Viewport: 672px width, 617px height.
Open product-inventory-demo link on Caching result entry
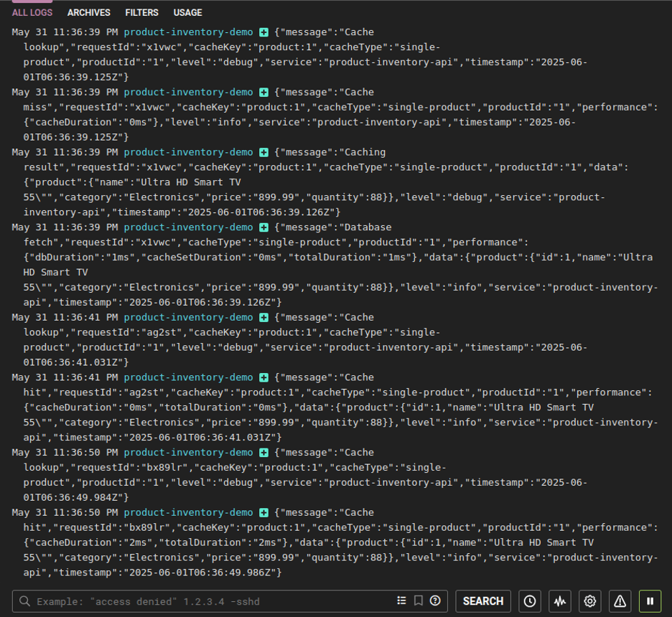click(x=189, y=152)
